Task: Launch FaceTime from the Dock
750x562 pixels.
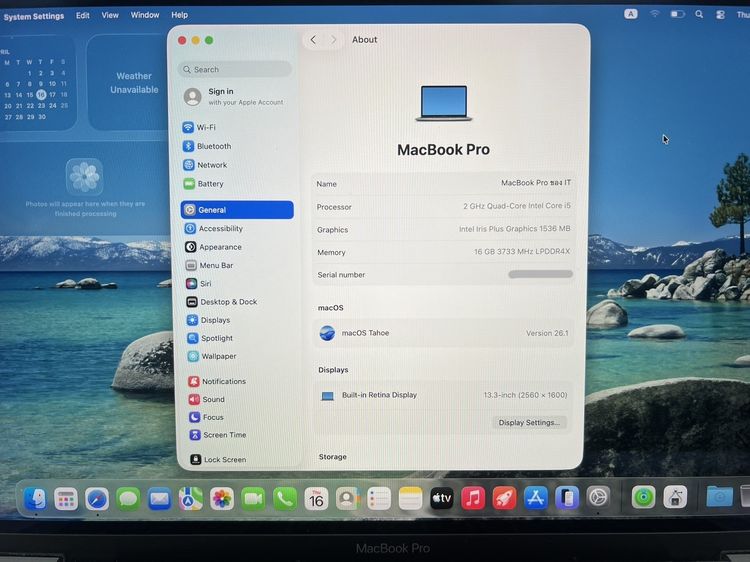Action: [x=253, y=499]
